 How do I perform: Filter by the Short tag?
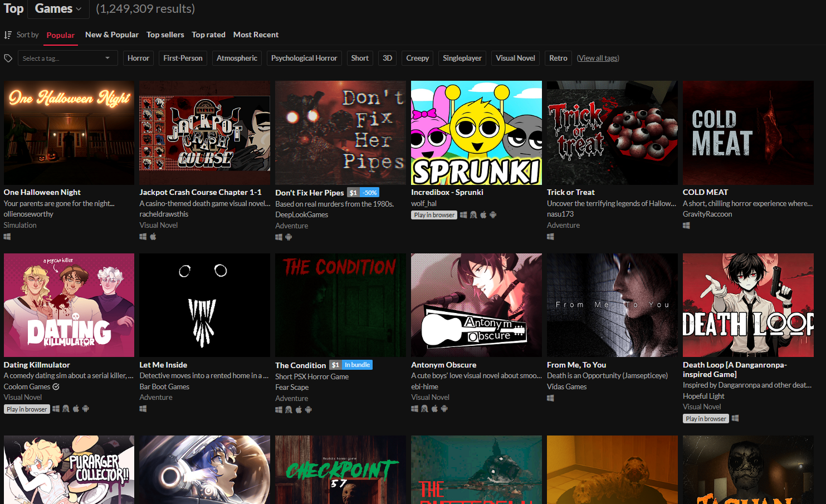pyautogui.click(x=360, y=58)
